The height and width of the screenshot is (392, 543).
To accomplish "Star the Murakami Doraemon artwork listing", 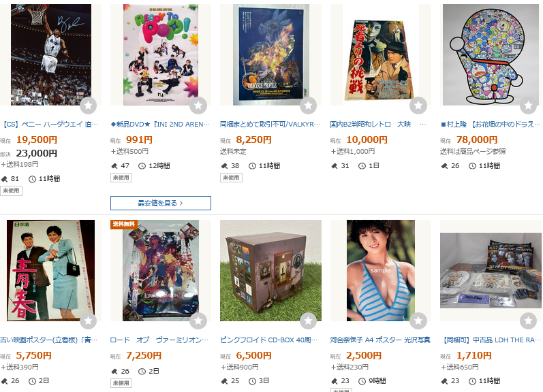I will 528,105.
